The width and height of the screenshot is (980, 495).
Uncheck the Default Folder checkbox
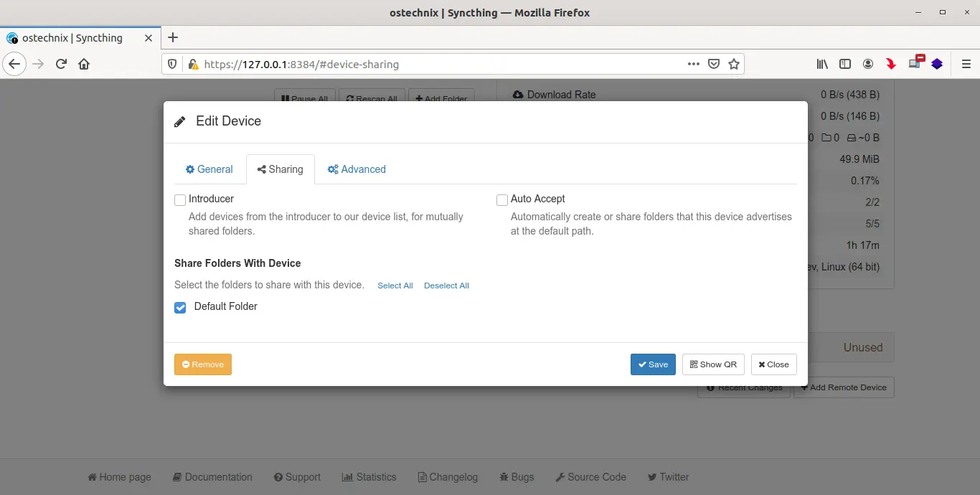pyautogui.click(x=180, y=308)
